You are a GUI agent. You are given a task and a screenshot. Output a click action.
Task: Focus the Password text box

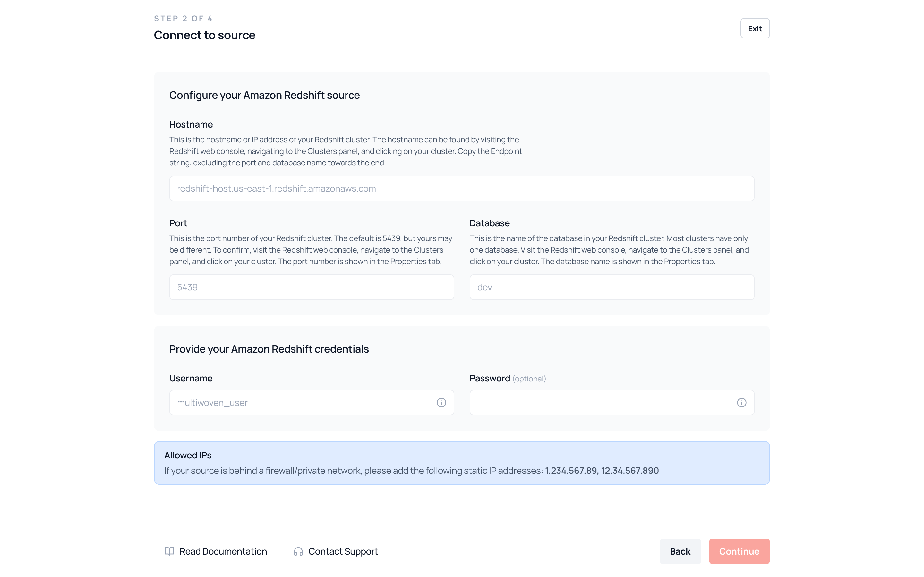(601, 403)
